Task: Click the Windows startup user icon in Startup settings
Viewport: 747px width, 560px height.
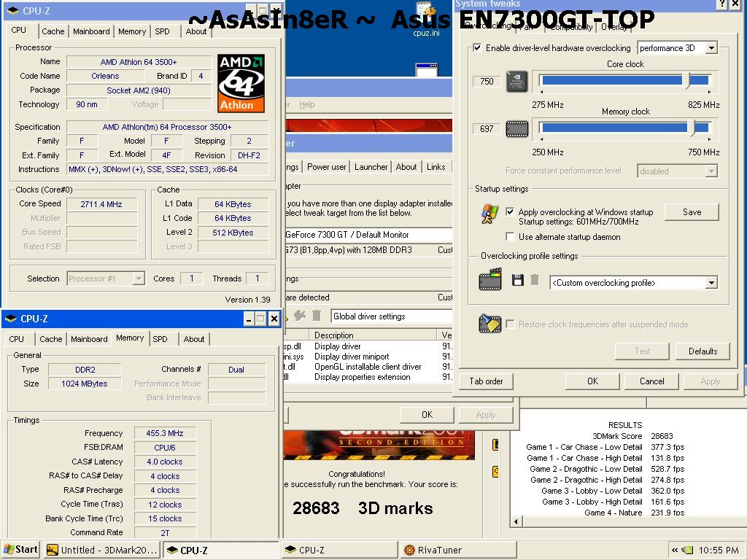Action: coord(489,214)
